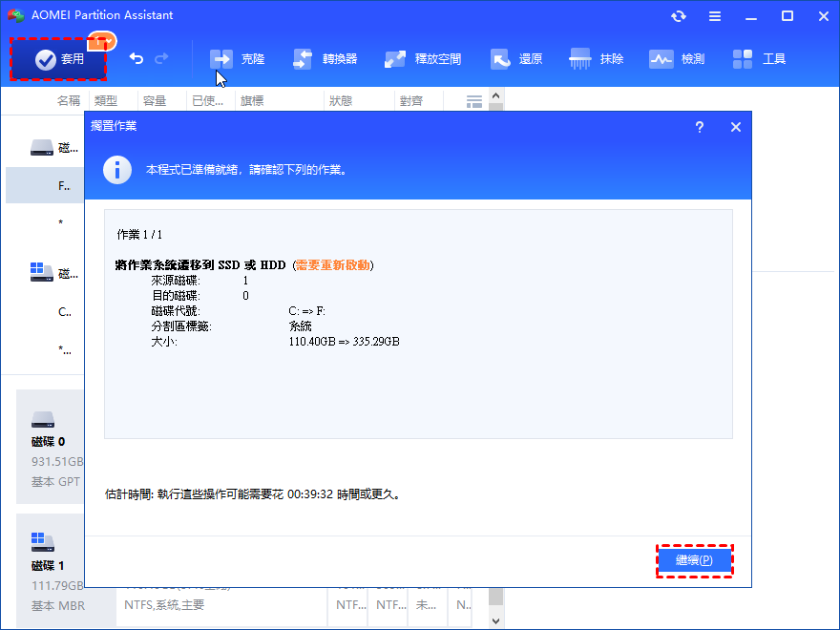Maximize the AOMEI window
The image size is (840, 630).
click(x=787, y=16)
